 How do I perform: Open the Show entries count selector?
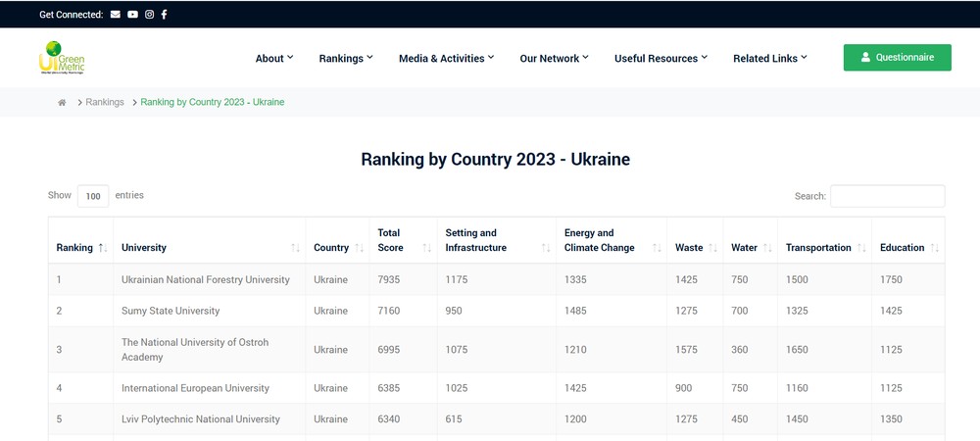[93, 196]
